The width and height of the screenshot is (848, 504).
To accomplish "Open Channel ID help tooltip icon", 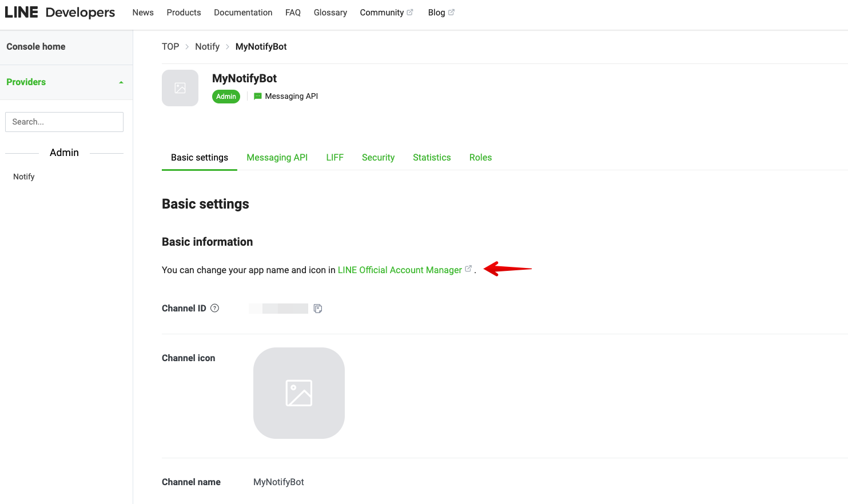I will coord(215,308).
